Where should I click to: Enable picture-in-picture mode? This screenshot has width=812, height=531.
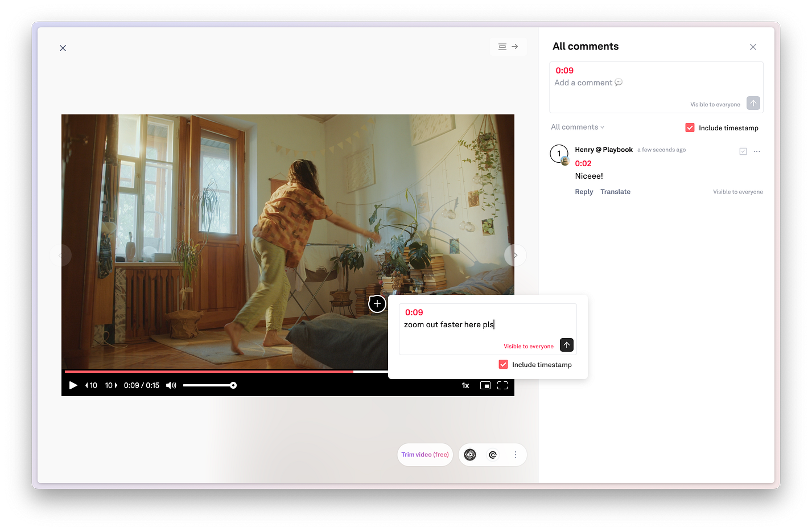pyautogui.click(x=485, y=385)
